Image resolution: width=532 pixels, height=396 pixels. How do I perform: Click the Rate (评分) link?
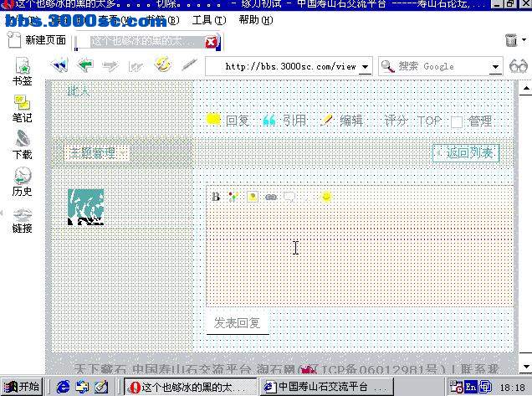pos(395,121)
